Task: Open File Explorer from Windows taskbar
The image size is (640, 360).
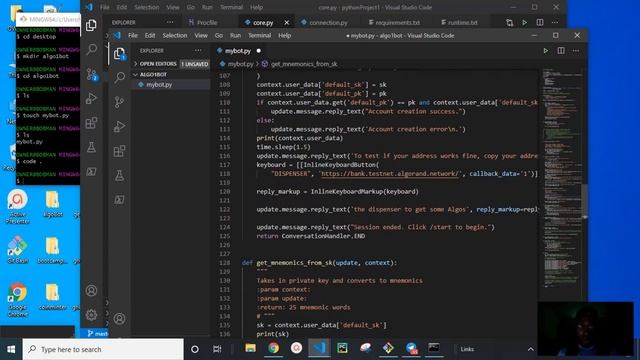Action: tap(250, 348)
